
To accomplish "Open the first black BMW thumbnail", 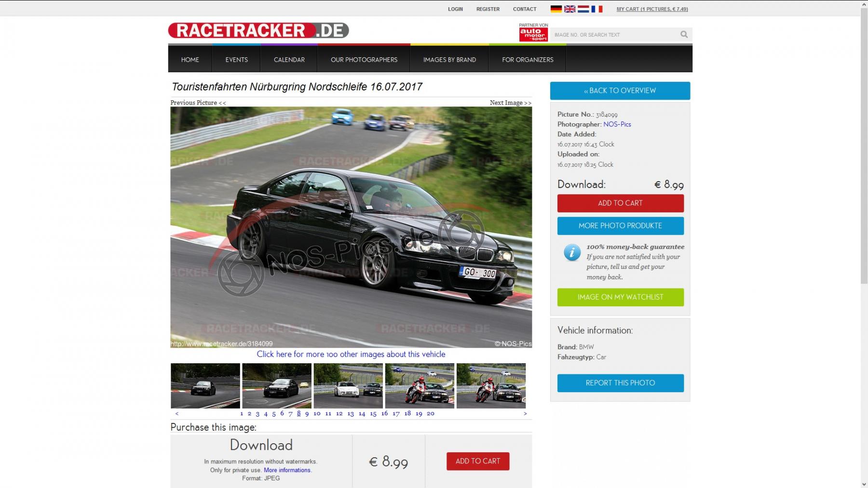I will click(x=205, y=386).
